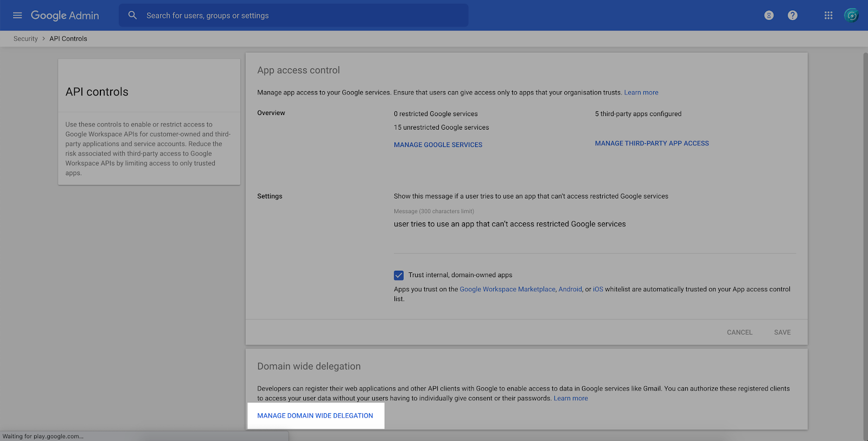Click the API controls panel title
Image resolution: width=868 pixels, height=441 pixels.
point(97,92)
